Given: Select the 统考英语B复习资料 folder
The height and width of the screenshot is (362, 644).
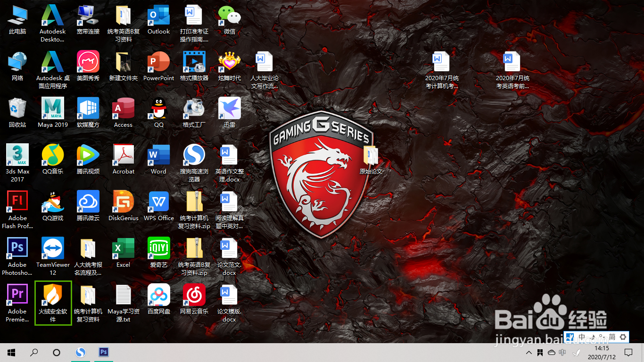Looking at the screenshot, I should pyautogui.click(x=124, y=23).
